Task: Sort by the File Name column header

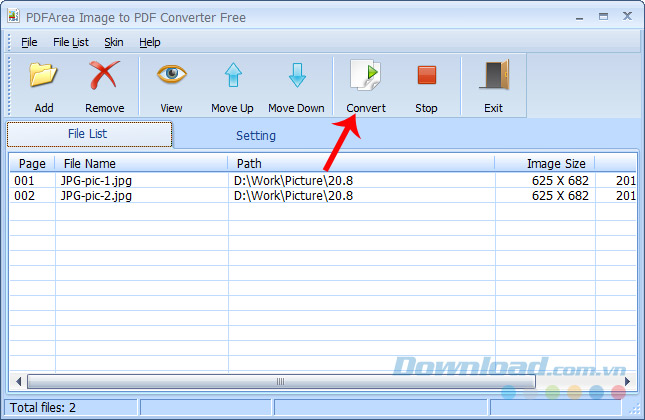Action: pyautogui.click(x=141, y=164)
